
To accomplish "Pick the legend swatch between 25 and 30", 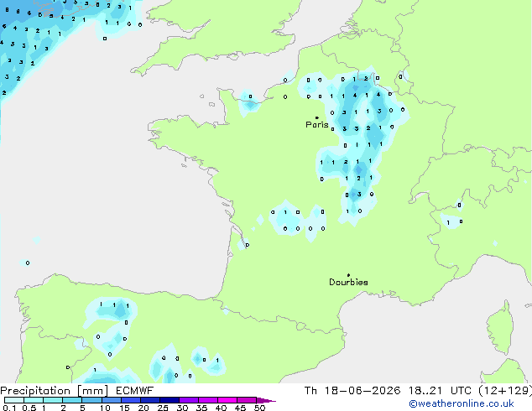I will click(x=169, y=400).
